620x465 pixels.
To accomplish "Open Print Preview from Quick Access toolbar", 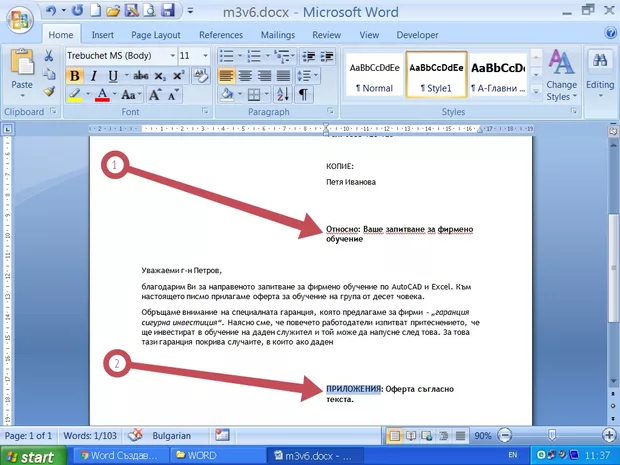I will coord(149,11).
